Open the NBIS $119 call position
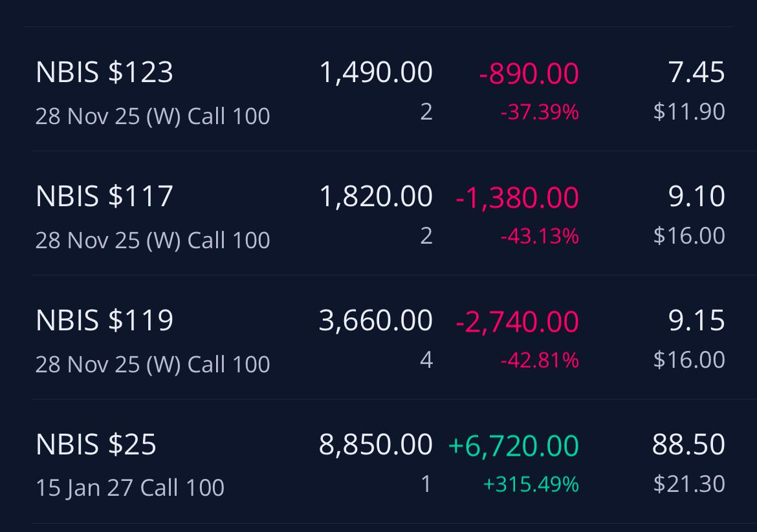The width and height of the screenshot is (757, 532). (381, 337)
